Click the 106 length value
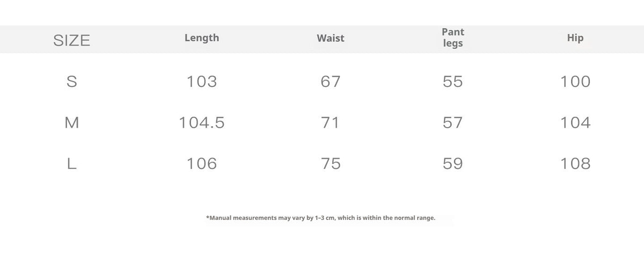The height and width of the screenshot is (253, 644). [x=202, y=164]
